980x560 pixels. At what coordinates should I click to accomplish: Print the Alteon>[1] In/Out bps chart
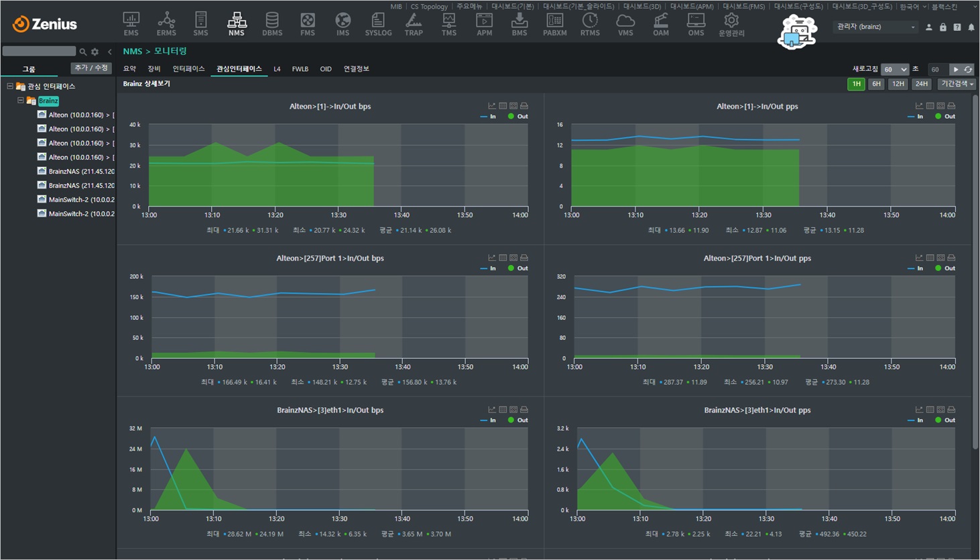[524, 106]
